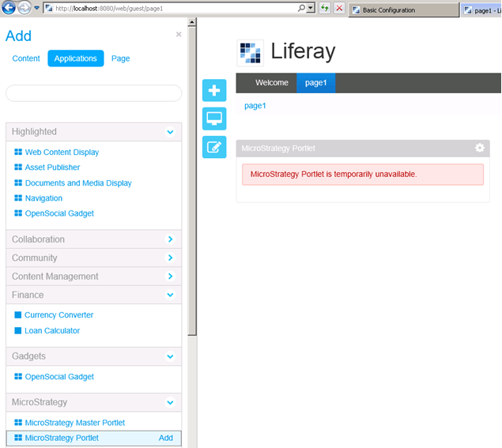Click the browser refresh icon

coord(324,9)
